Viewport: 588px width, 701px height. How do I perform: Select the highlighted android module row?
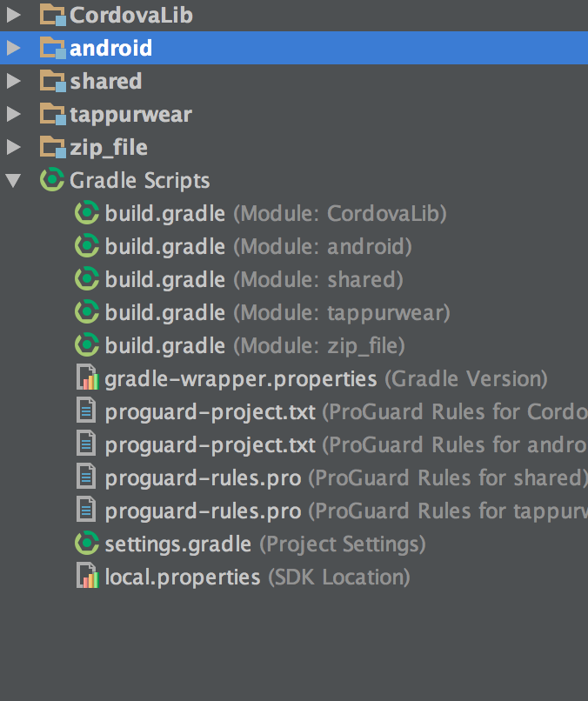coord(110,48)
